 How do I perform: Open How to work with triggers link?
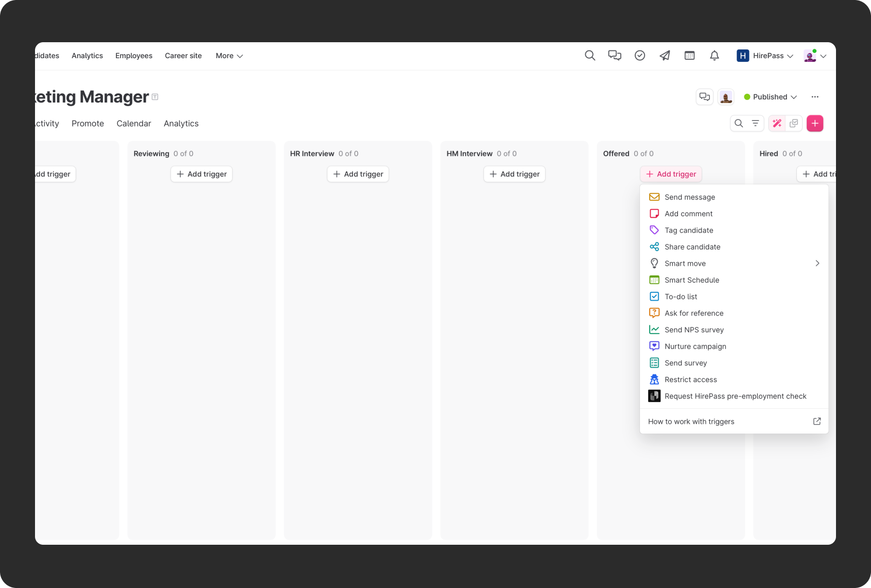coord(734,422)
